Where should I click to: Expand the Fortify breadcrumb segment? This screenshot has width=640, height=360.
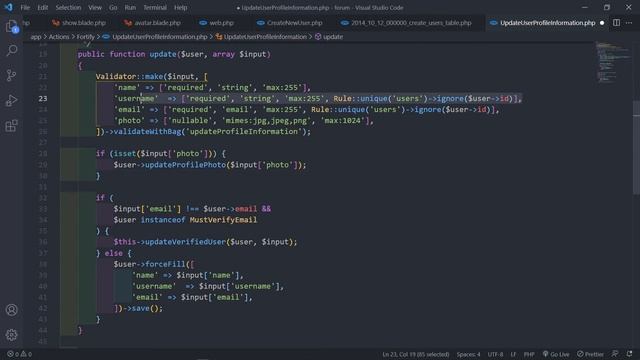(85, 37)
